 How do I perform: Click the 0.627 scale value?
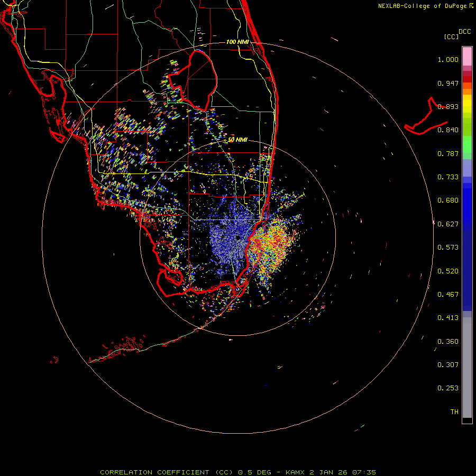pyautogui.click(x=448, y=224)
